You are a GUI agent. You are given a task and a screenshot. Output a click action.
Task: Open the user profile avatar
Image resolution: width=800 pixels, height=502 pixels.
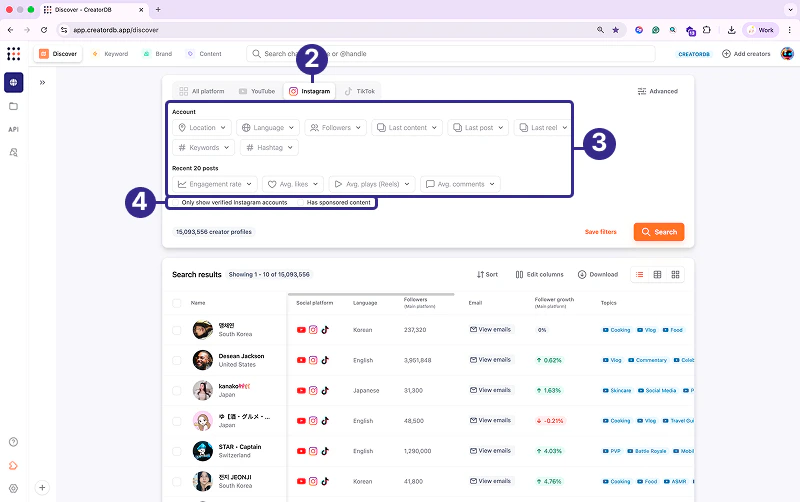click(x=787, y=54)
